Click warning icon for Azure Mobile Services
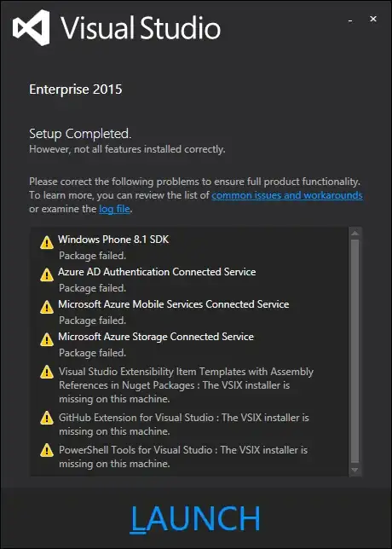Screen dimensions: 392x549 (x=47, y=307)
